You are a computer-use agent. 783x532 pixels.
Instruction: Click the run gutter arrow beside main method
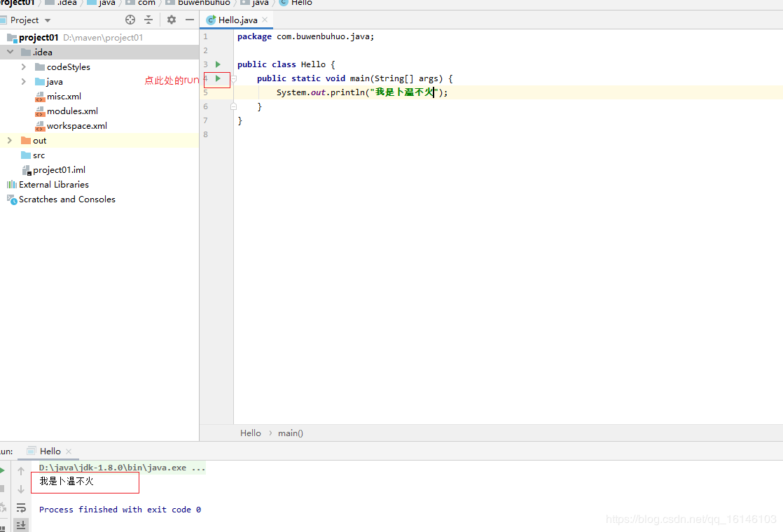[218, 78]
